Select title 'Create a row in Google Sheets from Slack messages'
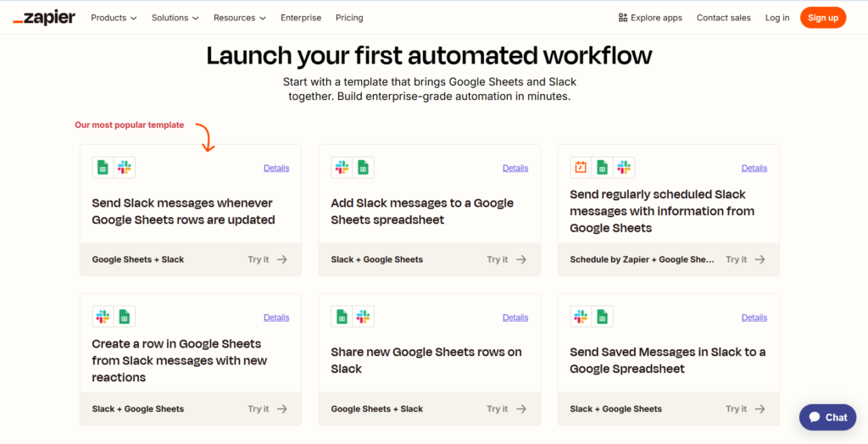The height and width of the screenshot is (444, 868). (x=180, y=360)
